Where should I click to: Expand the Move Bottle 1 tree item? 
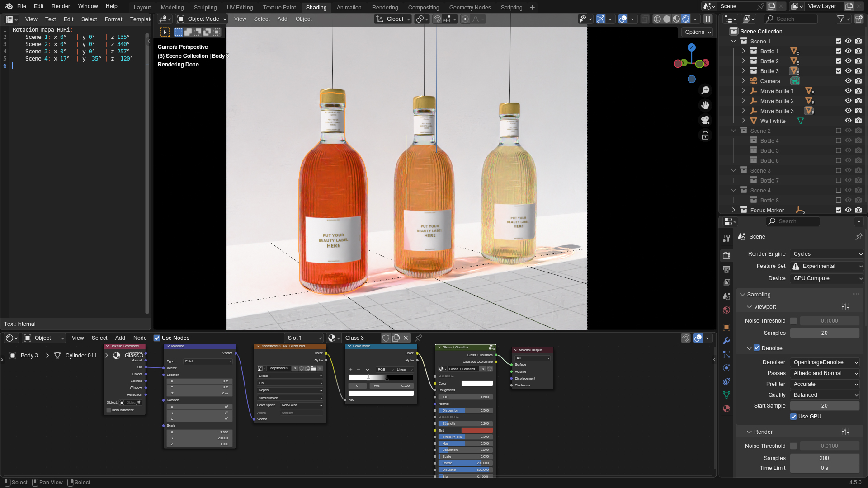click(744, 91)
